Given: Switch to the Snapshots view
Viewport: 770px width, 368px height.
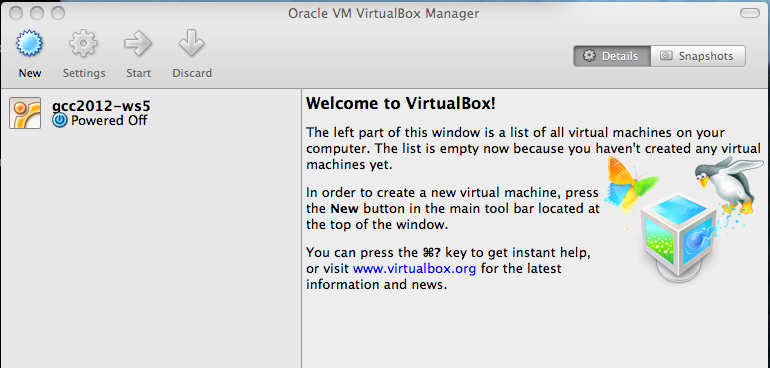Looking at the screenshot, I should [698, 56].
